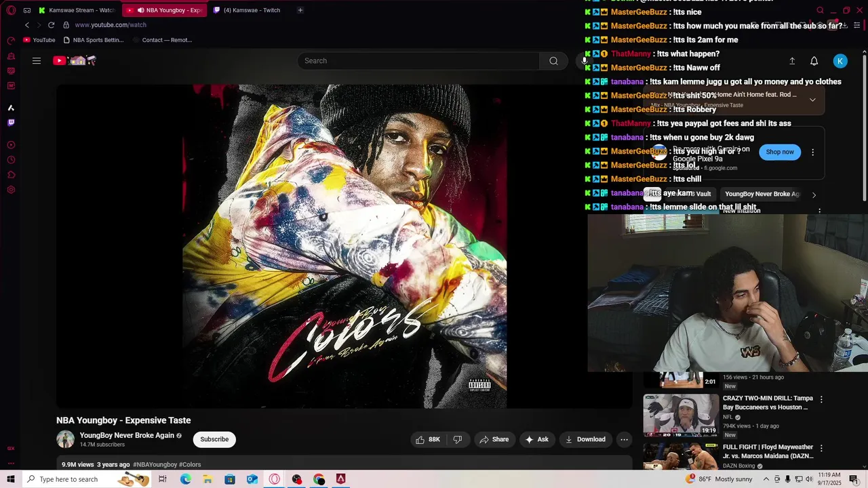This screenshot has height=488, width=868.
Task: Open a new browser tab
Action: (300, 10)
